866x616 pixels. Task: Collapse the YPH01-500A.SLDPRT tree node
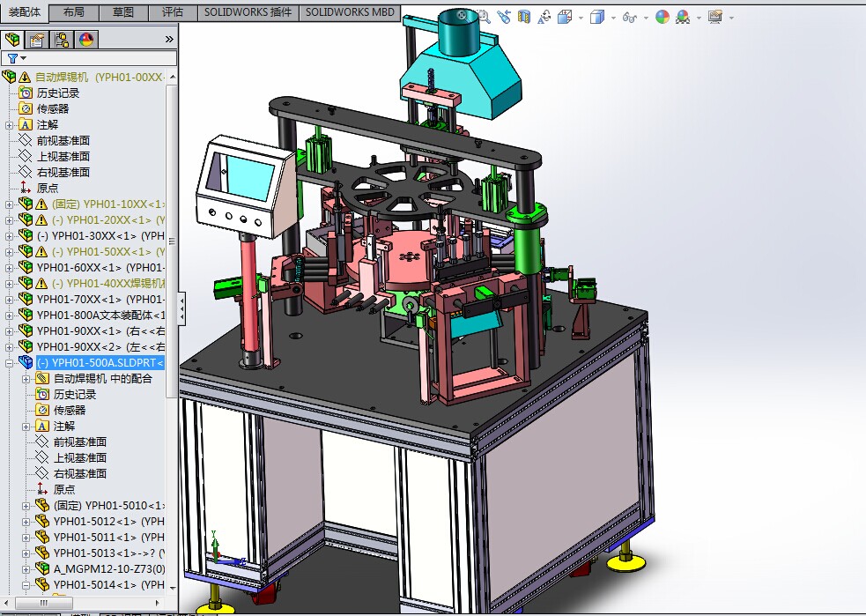point(10,363)
